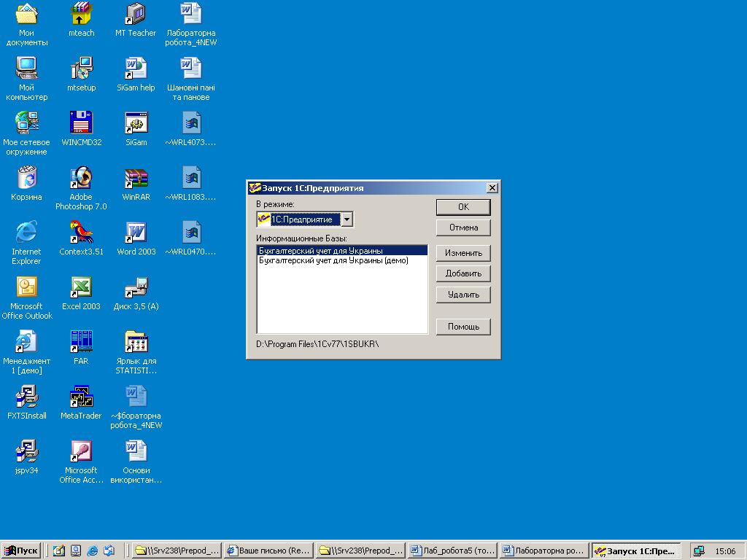
Task: Select the mteach desktop icon
Action: (82, 15)
